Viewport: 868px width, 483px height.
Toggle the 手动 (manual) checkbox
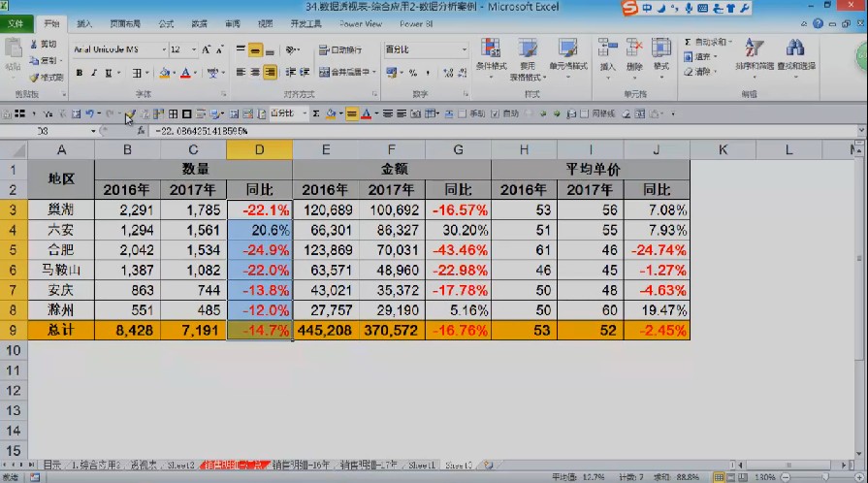click(x=463, y=113)
